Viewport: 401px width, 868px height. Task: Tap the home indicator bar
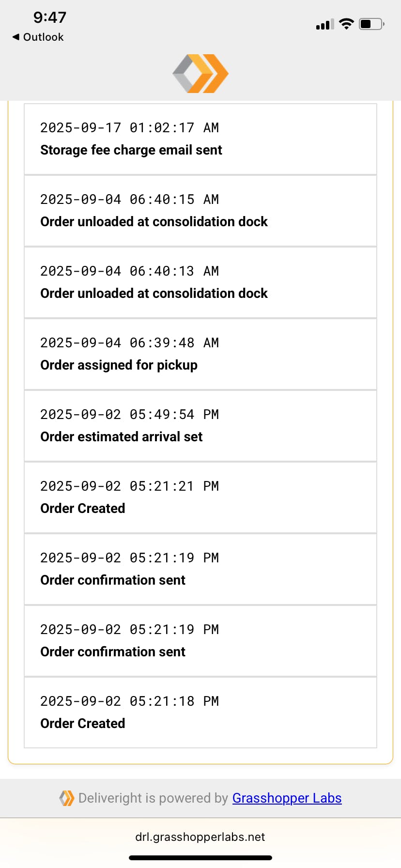click(x=200, y=858)
